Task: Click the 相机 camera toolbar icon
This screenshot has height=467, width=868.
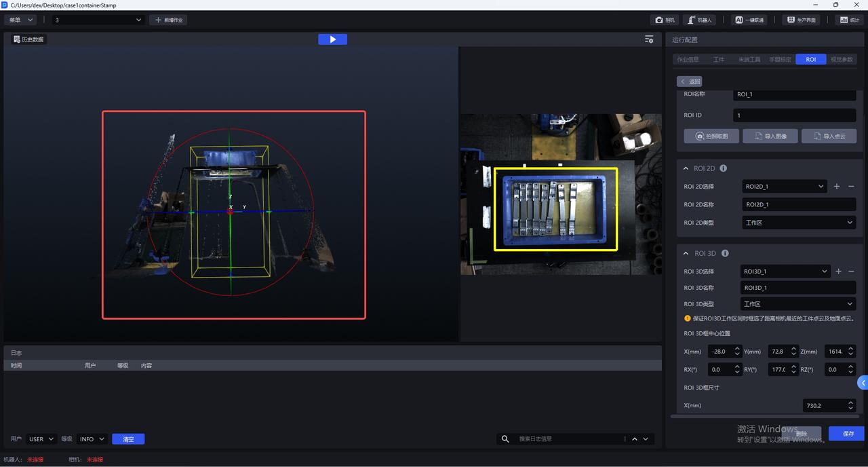Action: pos(666,20)
